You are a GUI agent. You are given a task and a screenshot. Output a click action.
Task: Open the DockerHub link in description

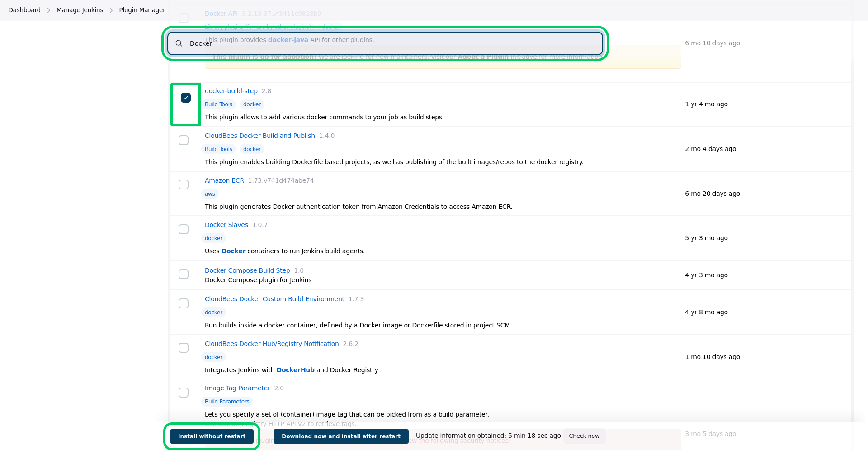[x=295, y=370]
